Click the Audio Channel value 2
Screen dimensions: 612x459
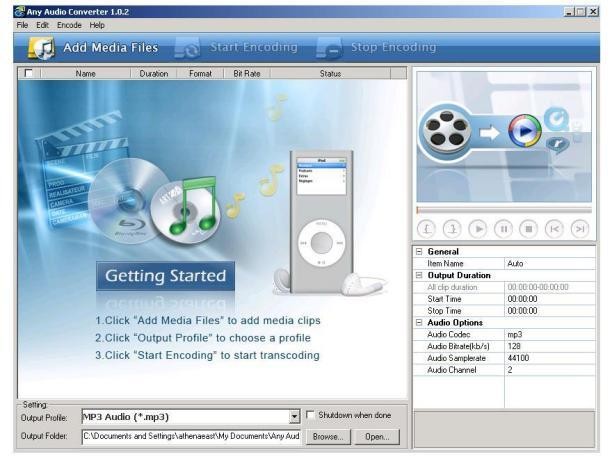(x=550, y=370)
